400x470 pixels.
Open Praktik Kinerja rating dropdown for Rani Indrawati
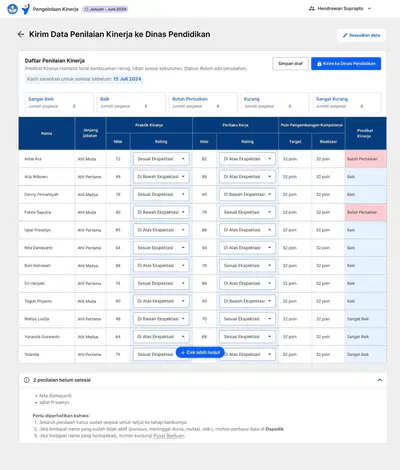161,266
